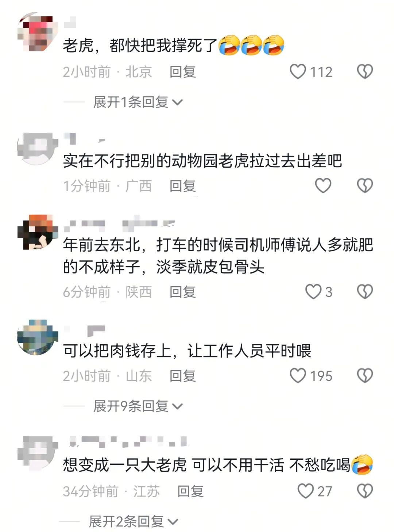Tap broken heart on the Guangxi comment

pos(365,185)
